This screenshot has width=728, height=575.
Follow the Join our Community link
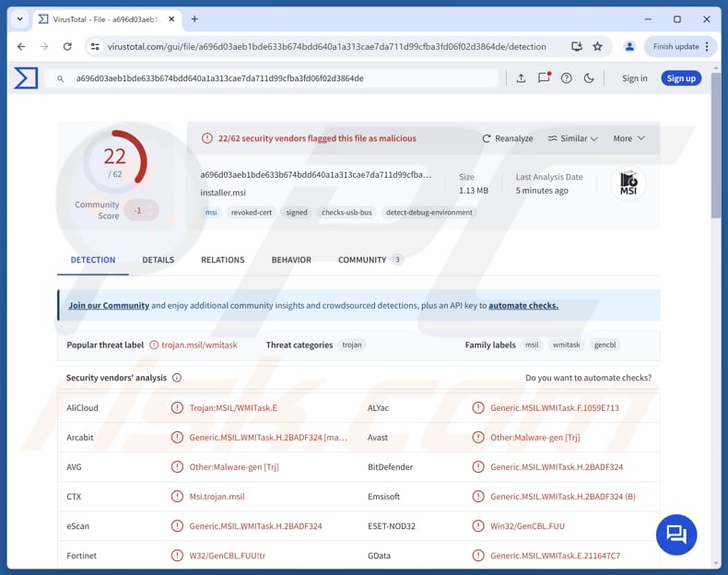[109, 305]
